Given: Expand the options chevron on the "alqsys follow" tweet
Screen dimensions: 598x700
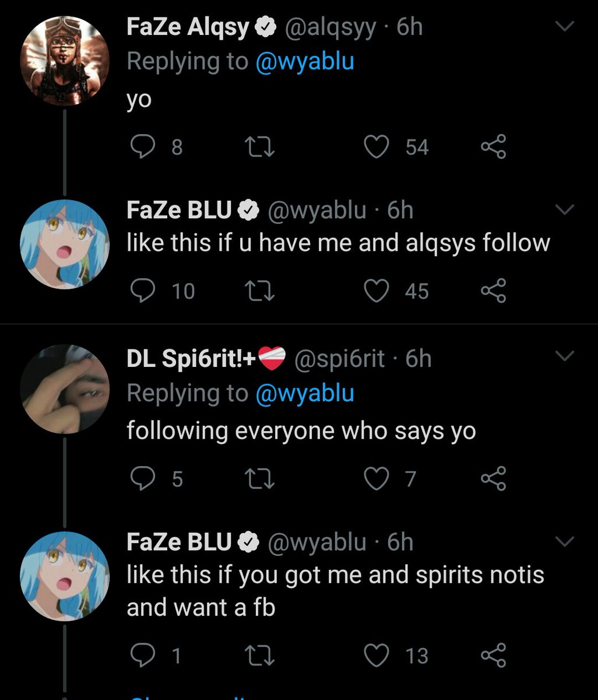Looking at the screenshot, I should tap(565, 209).
